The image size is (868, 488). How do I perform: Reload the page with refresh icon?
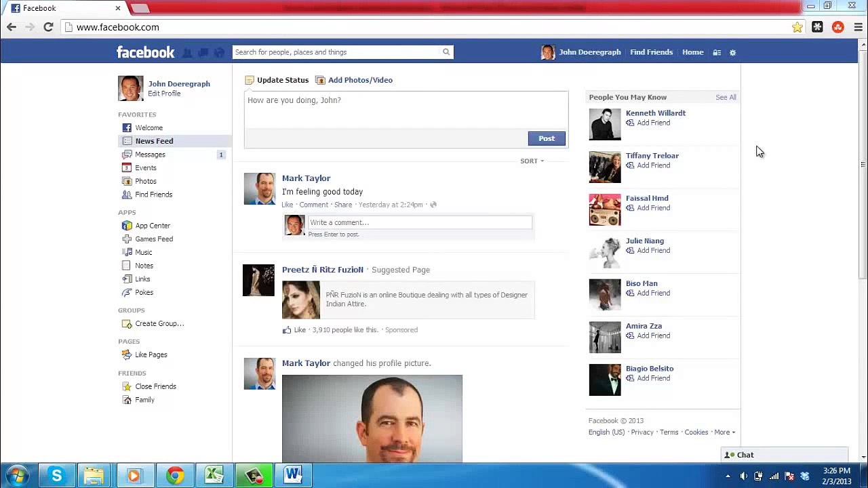point(48,27)
